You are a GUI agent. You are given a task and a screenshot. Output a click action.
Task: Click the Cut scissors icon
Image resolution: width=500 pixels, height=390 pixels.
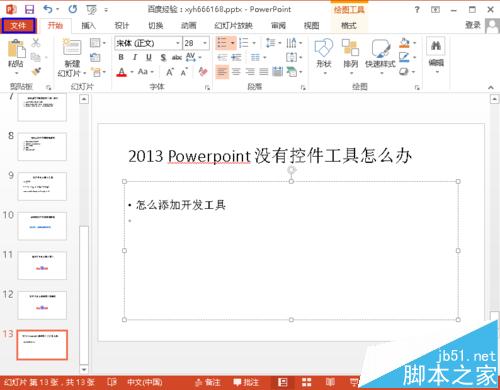(x=35, y=43)
